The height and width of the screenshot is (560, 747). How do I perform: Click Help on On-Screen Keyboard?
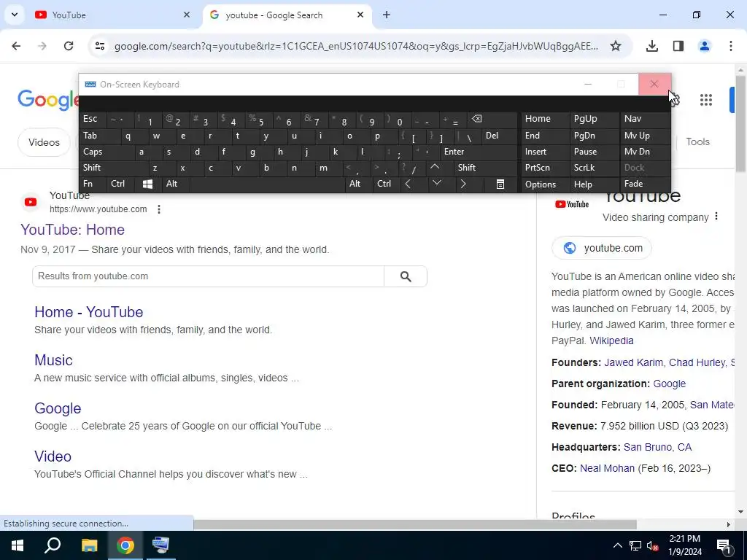coord(595,184)
